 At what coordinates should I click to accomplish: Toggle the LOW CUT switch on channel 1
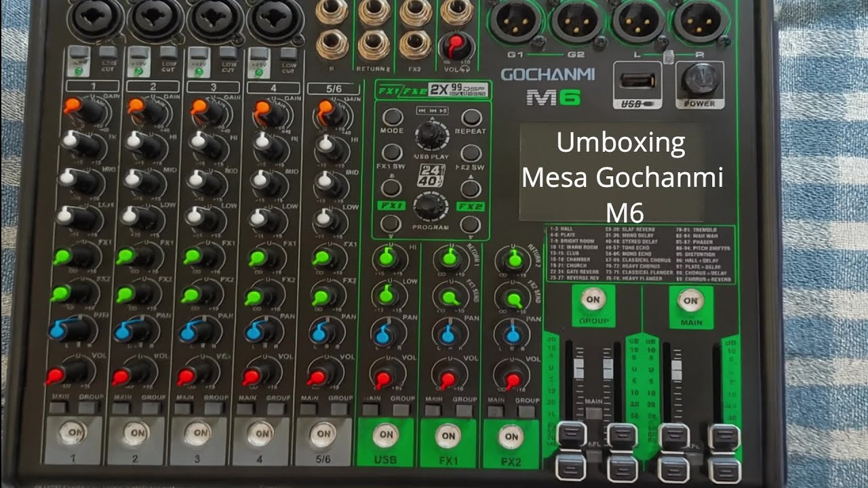click(x=107, y=52)
